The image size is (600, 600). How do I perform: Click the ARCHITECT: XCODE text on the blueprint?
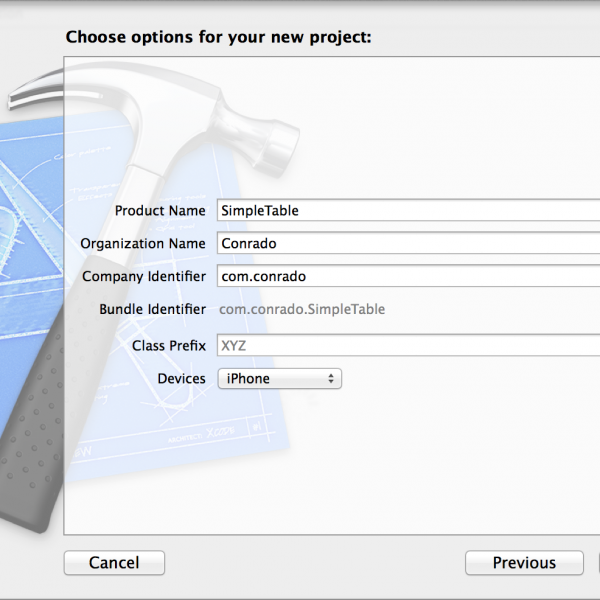[x=201, y=435]
